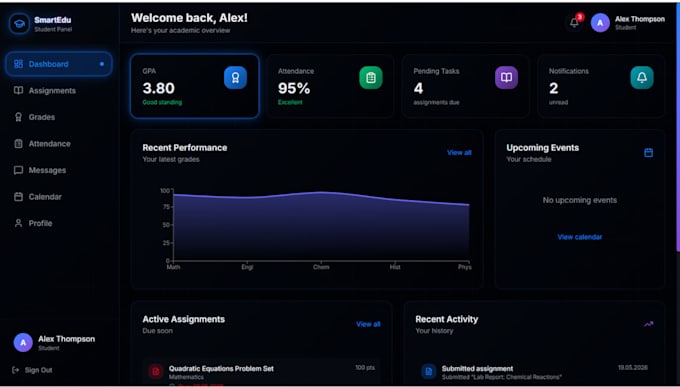
Task: Click the Sign Out button
Action: 33,370
